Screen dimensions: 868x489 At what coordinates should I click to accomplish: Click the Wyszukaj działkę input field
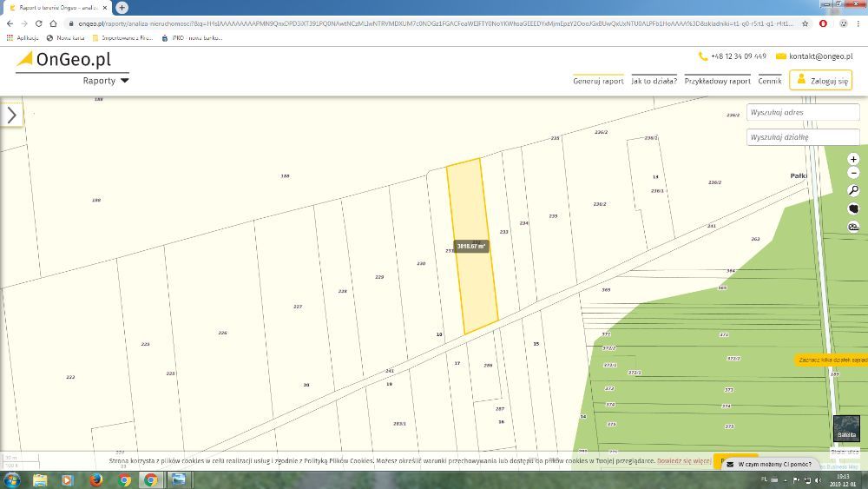coord(802,137)
